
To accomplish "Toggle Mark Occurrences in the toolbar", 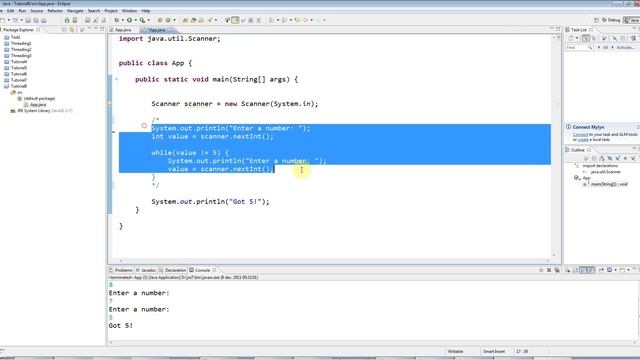I will click(236, 20).
